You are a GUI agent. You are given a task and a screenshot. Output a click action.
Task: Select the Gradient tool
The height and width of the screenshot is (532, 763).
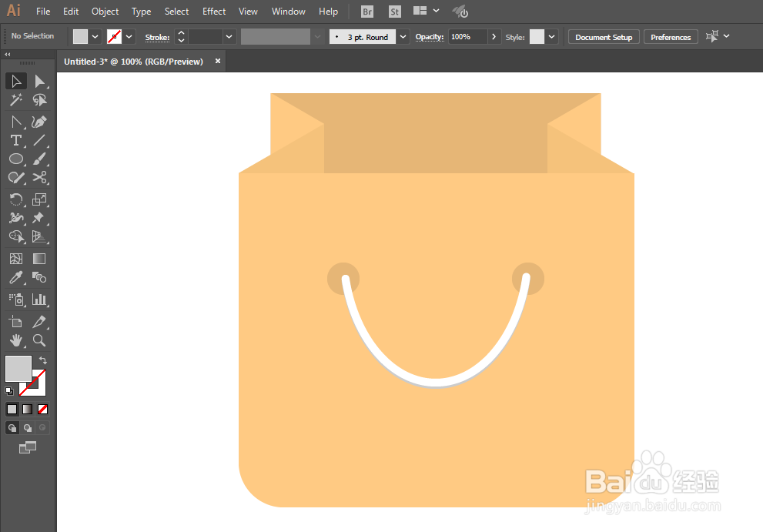pos(39,259)
